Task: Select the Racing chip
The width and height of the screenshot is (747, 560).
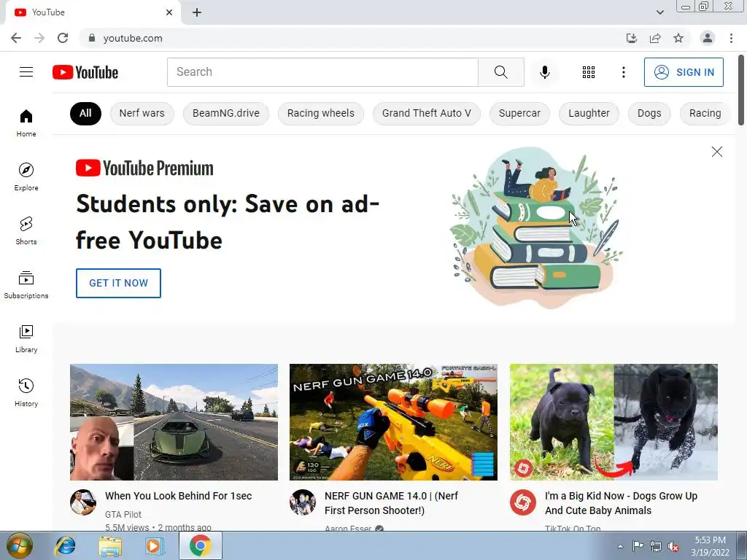Action: coord(705,113)
